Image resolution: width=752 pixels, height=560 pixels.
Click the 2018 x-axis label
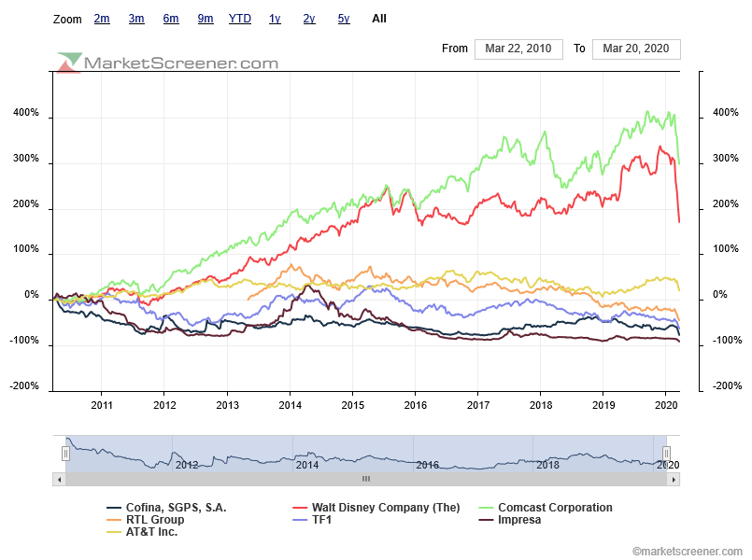tap(541, 405)
